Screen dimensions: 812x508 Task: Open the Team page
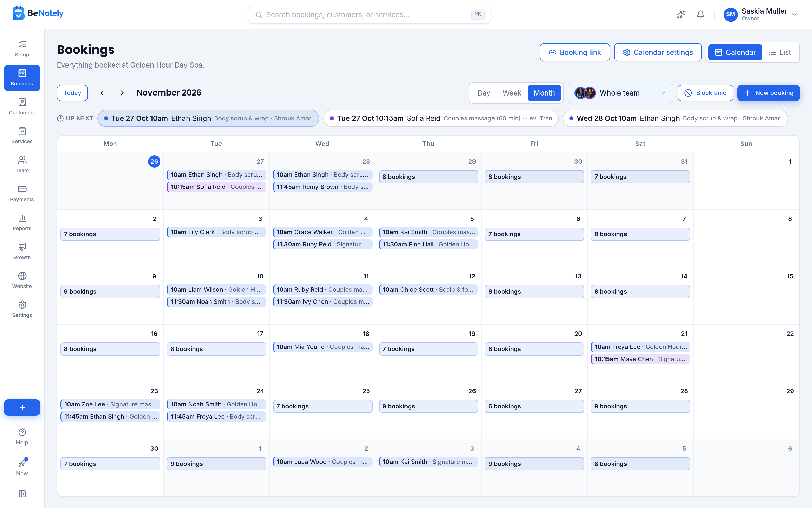point(22,164)
